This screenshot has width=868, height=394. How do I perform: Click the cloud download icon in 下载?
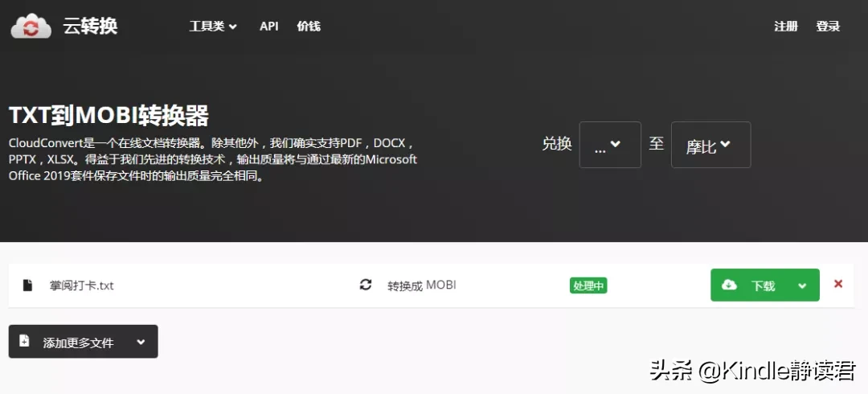click(x=730, y=285)
